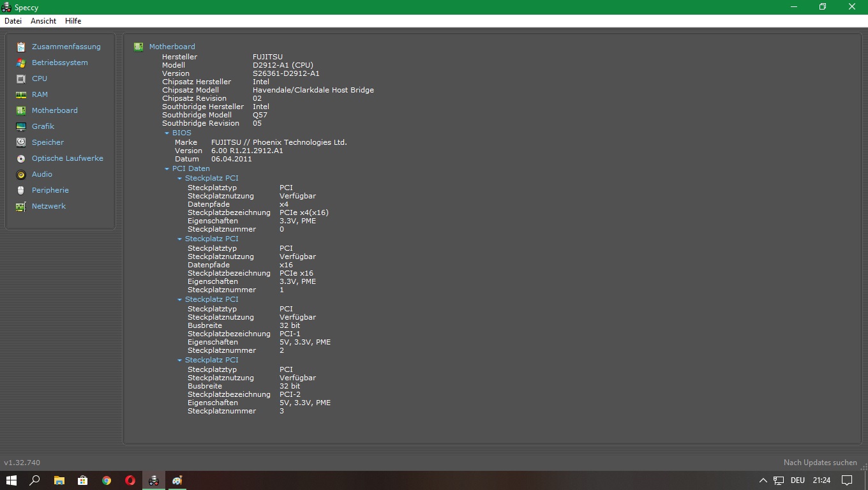868x490 pixels.
Task: Open the Speicher section link
Action: coord(48,142)
